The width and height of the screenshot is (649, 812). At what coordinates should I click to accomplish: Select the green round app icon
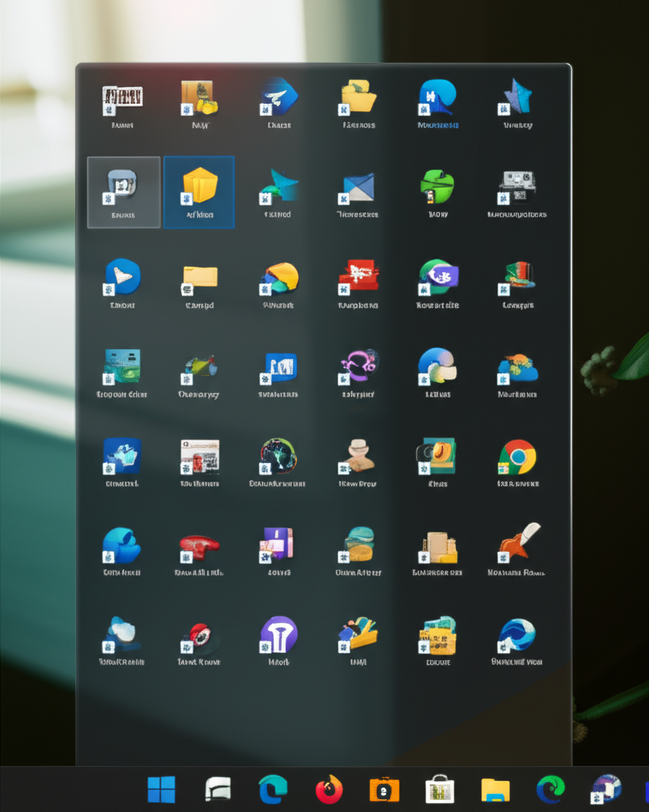pos(437,187)
